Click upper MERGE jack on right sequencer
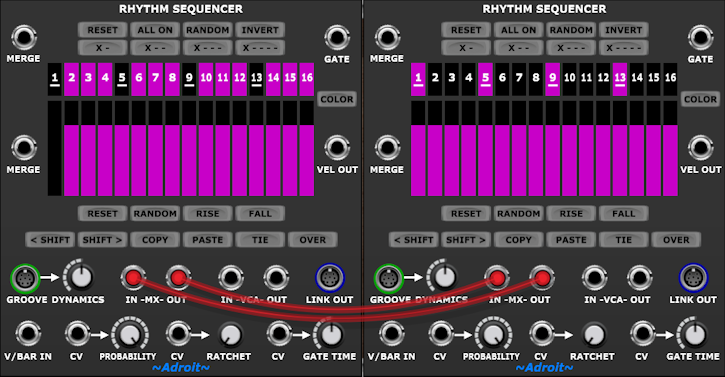Screen dimensions: 725x377 pos(387,37)
